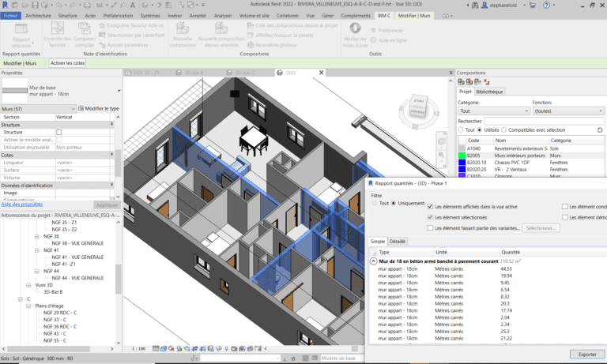This screenshot has height=364, width=607.
Task: Click visual style icon in view control bar
Action: pyautogui.click(x=164, y=348)
